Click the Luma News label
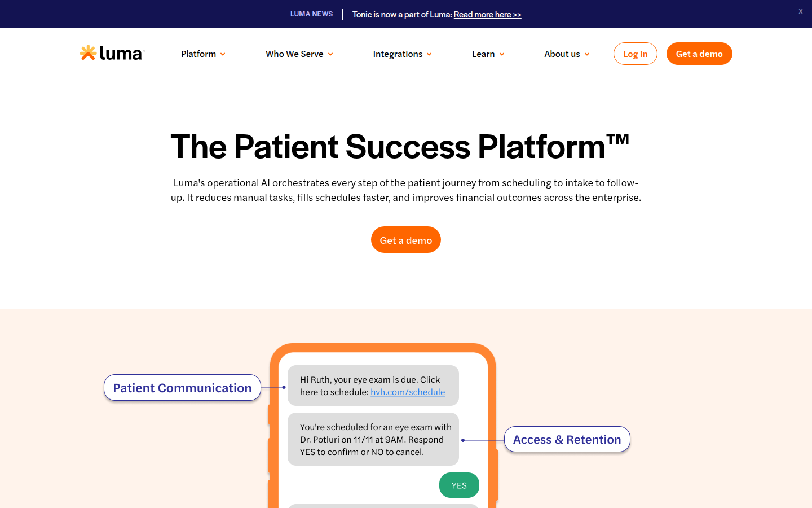Screen dimensions: 812x508 311,14
